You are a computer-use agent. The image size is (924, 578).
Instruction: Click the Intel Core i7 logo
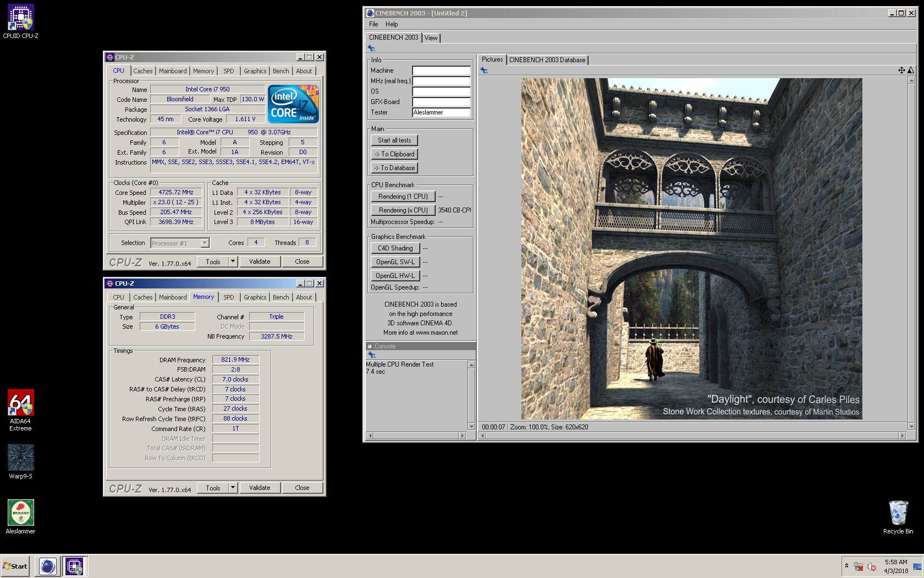293,104
